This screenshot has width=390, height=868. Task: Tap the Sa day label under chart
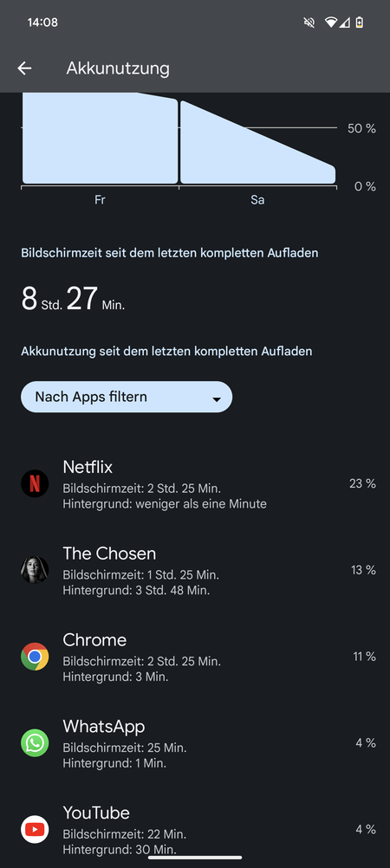pos(257,200)
